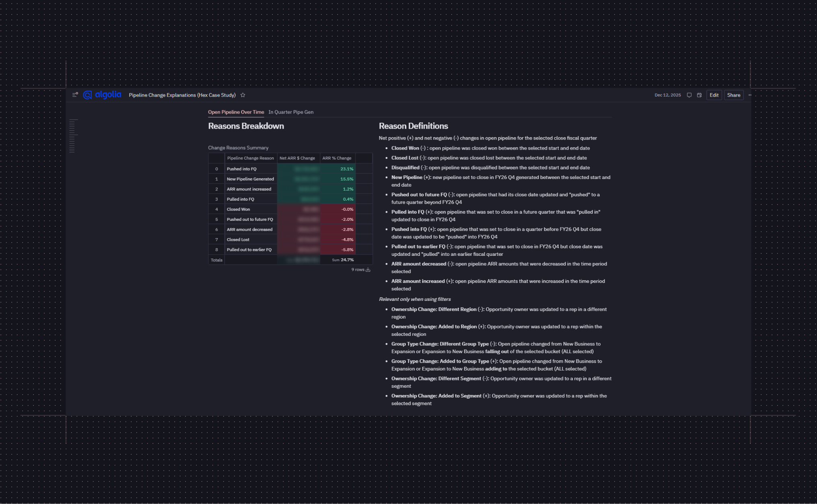Click the Algolia logo
The height and width of the screenshot is (504, 817).
tap(102, 95)
